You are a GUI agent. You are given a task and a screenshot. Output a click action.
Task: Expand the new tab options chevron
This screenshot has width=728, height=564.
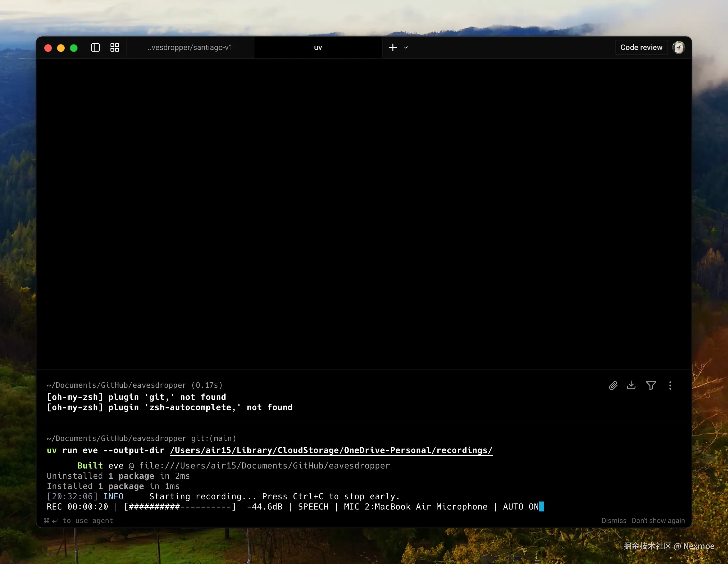[x=406, y=48]
